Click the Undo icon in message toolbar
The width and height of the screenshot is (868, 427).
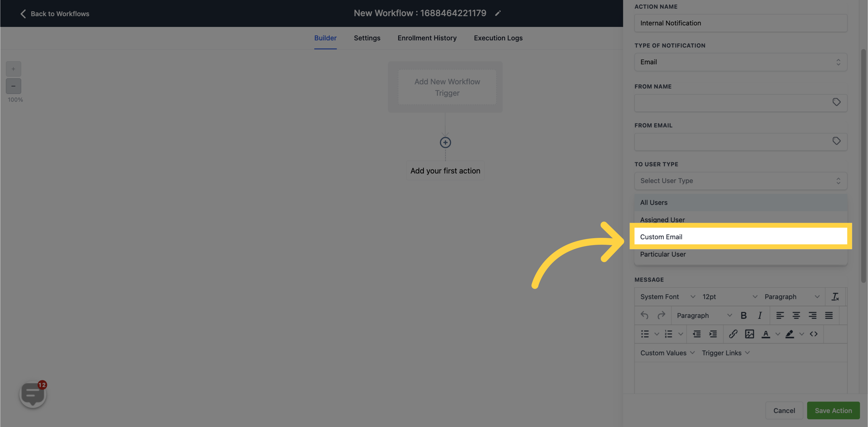644,315
